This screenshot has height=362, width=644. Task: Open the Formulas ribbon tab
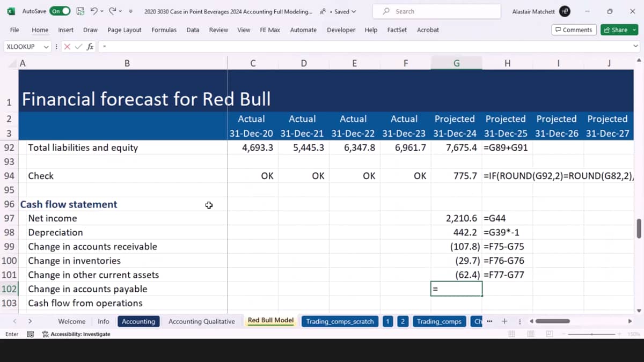164,30
